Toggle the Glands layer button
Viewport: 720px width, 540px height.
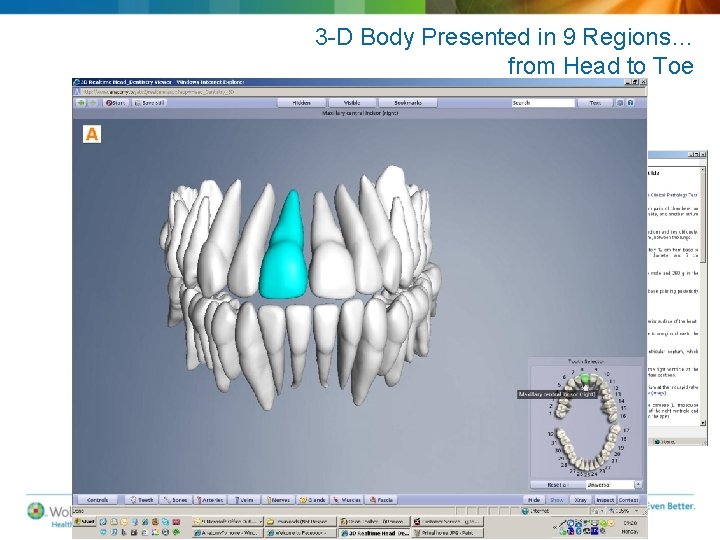pyautogui.click(x=312, y=500)
